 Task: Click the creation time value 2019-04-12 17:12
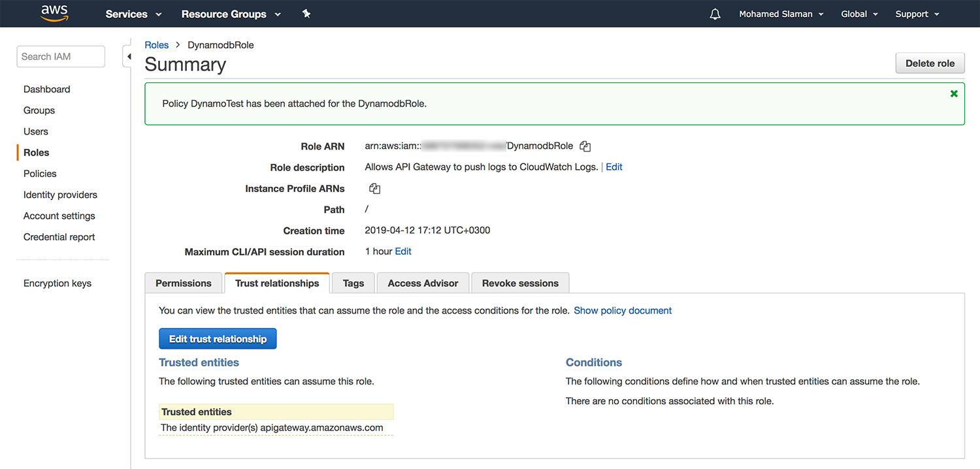(427, 231)
